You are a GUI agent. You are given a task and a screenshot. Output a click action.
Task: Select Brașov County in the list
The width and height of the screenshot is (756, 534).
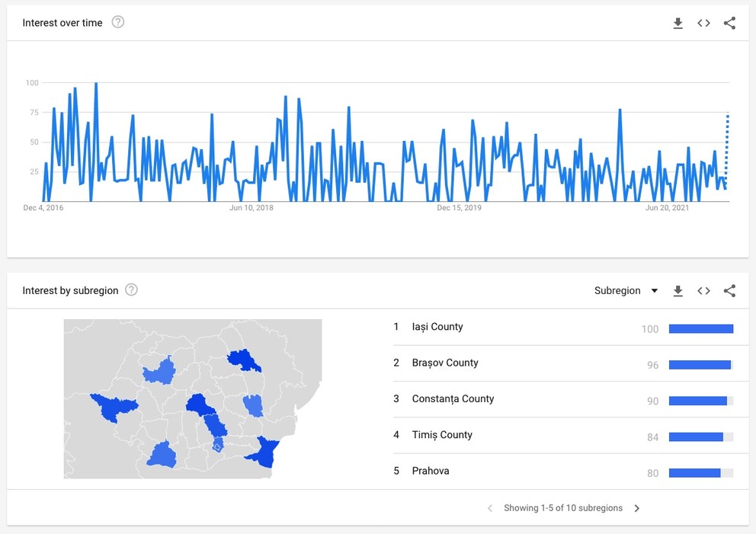(445, 363)
